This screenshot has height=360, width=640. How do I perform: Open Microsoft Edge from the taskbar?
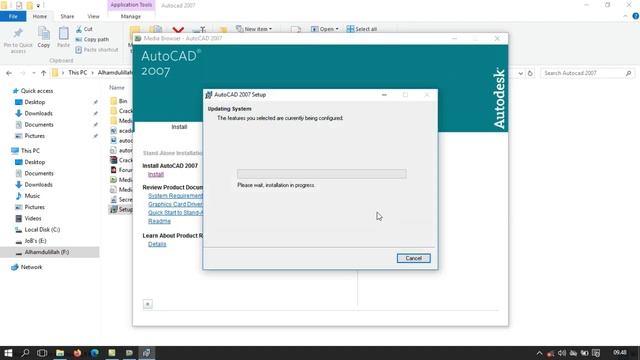95,353
